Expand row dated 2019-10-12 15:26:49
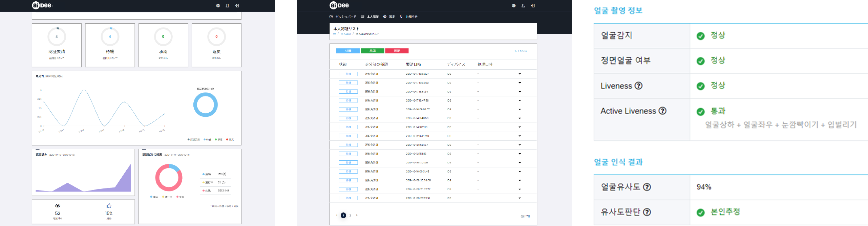Screen dimensions: 868x226 pos(520,136)
